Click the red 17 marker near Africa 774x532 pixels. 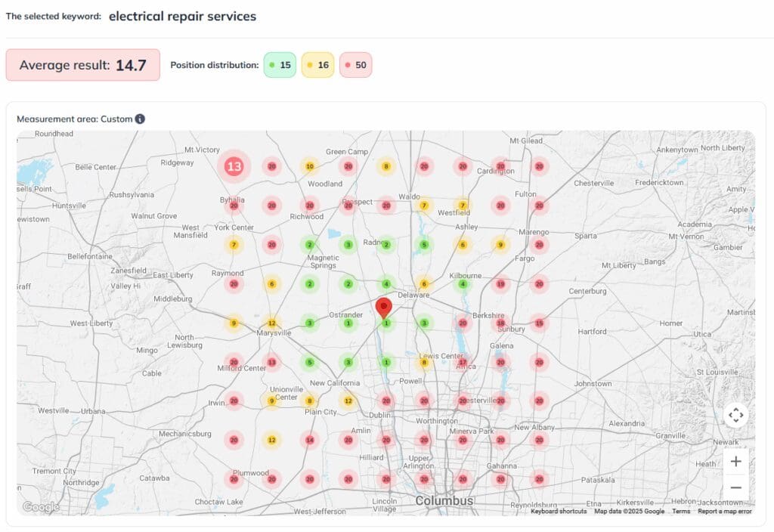[x=463, y=362]
